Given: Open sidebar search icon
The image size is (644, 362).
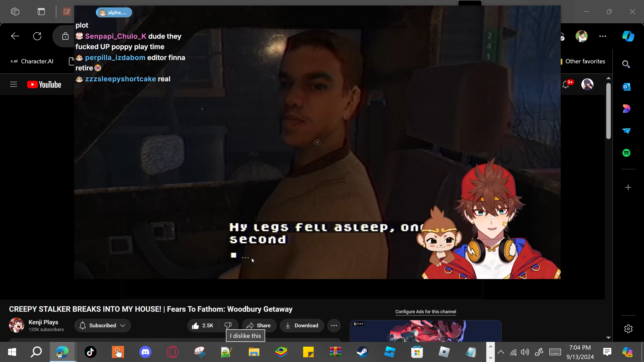Looking at the screenshot, I should (x=626, y=64).
